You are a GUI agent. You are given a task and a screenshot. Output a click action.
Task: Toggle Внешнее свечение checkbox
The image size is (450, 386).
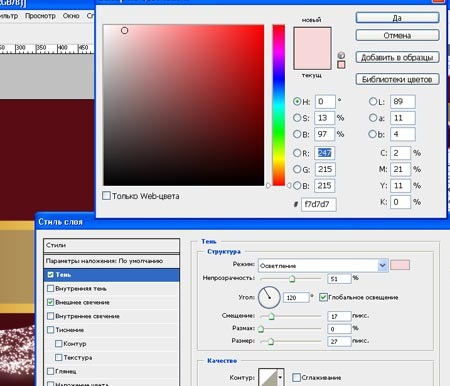tap(50, 302)
